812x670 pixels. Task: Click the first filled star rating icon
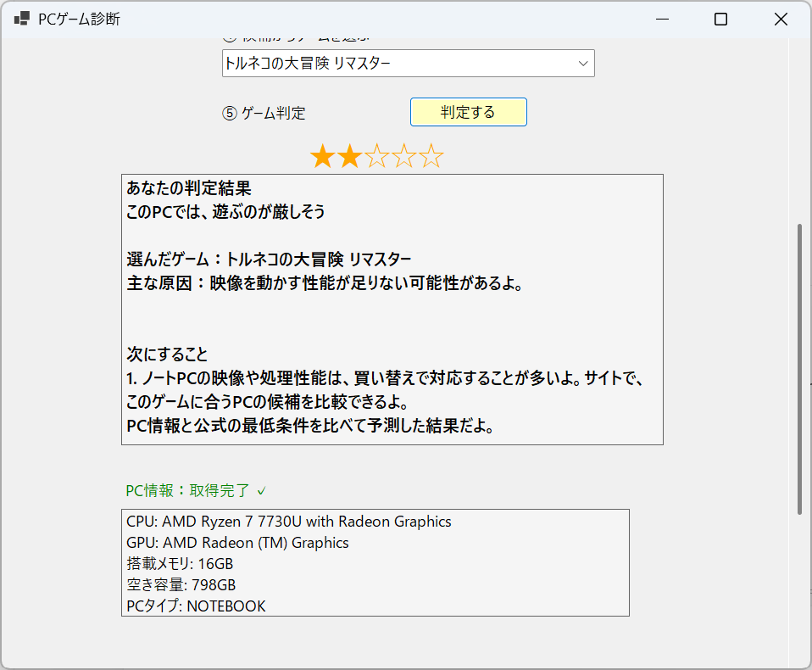[x=323, y=156]
